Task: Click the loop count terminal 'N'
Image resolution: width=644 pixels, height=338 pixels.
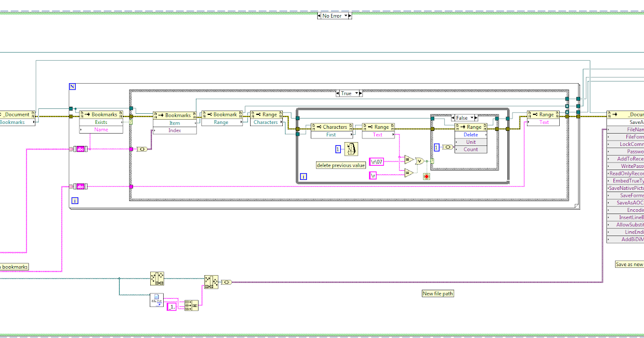Action: 71,86
